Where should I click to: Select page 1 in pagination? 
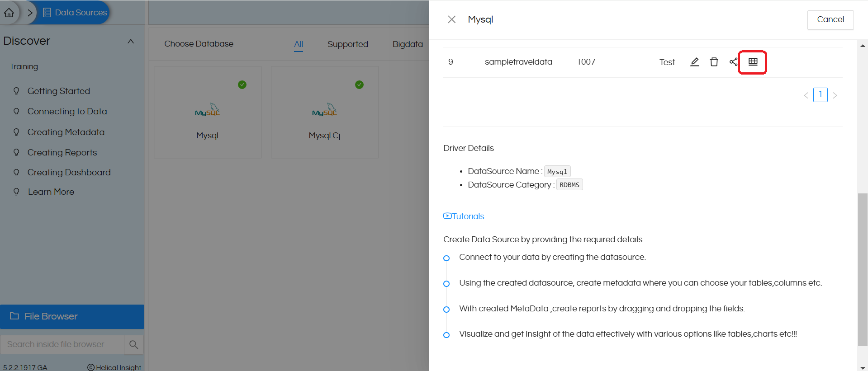[820, 95]
